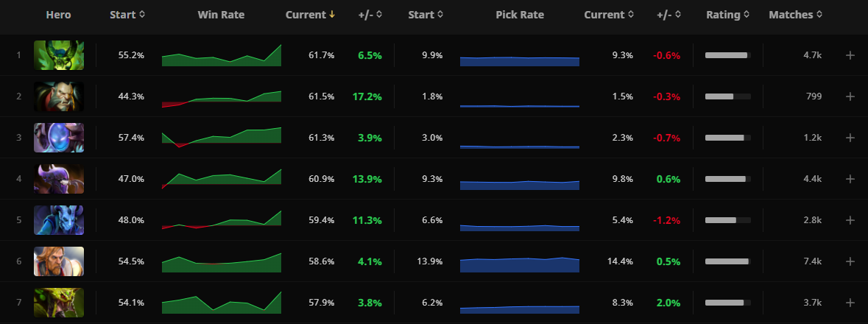The width and height of the screenshot is (868, 324).
Task: Sort by Win Rate Current column
Action: point(311,15)
